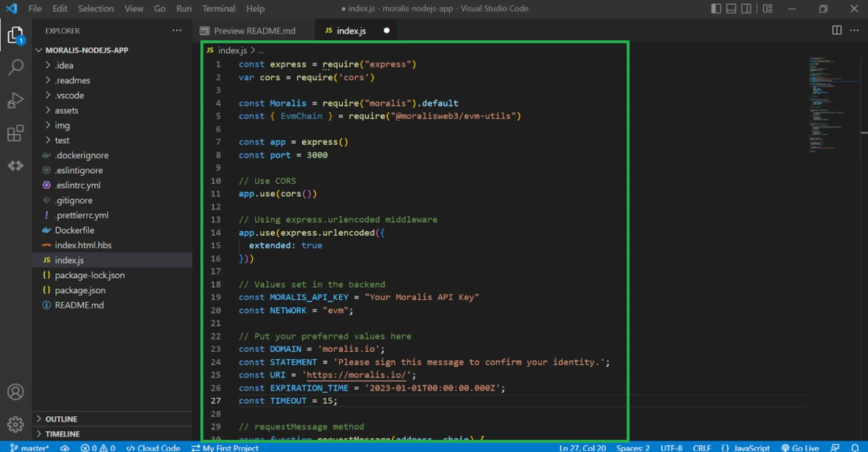
Task: Open package.json in the explorer
Action: 80,290
